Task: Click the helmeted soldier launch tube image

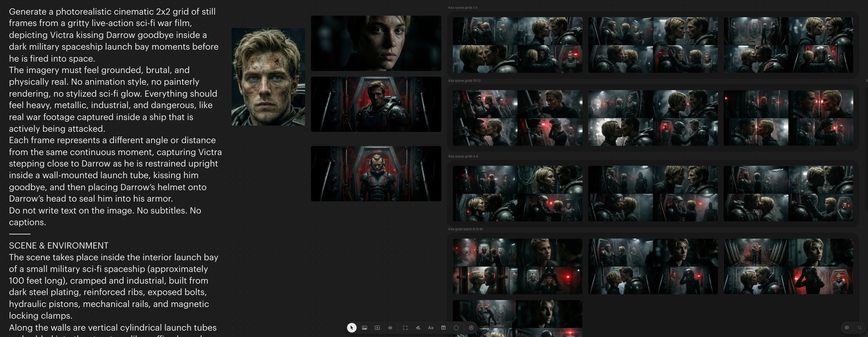Action: [376, 174]
